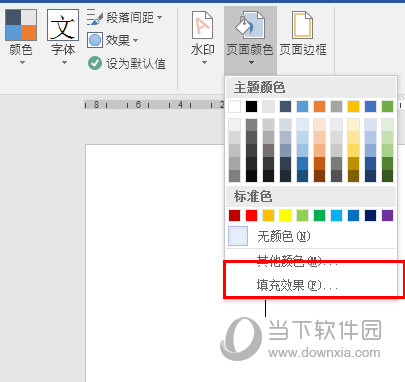Pick the lightest gold tint in theme colors

(353, 125)
